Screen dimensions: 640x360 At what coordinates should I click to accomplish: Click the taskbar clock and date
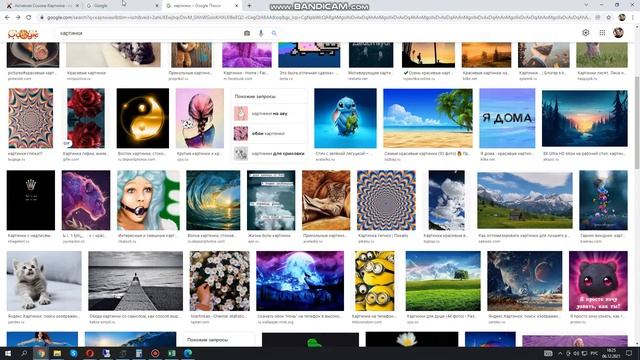611,353
